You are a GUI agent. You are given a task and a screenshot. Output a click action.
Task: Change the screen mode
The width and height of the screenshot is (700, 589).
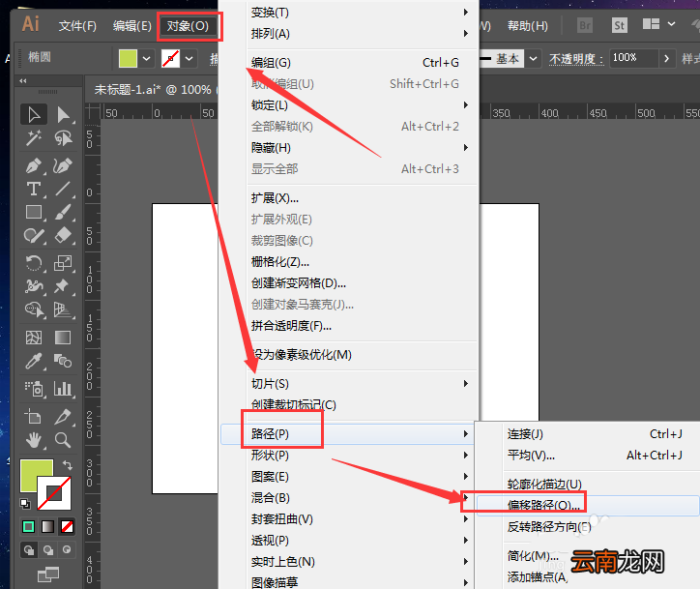[x=47, y=574]
